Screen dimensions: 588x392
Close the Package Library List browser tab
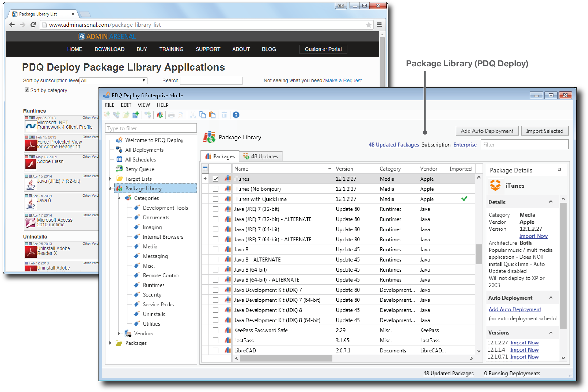click(73, 14)
